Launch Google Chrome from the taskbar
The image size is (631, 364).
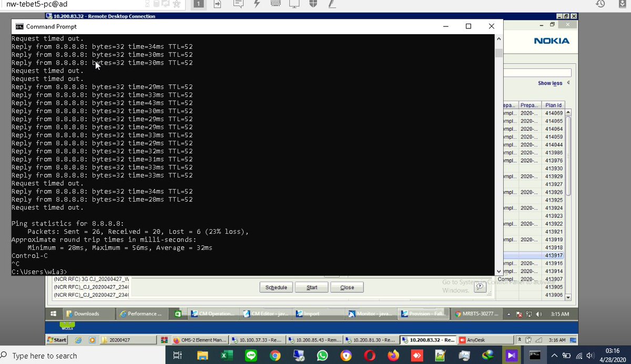(x=274, y=356)
